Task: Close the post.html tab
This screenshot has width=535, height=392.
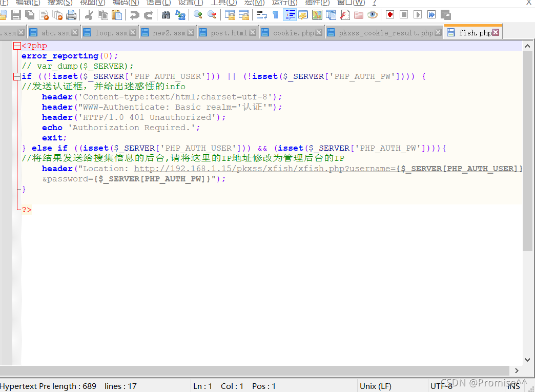Action: click(x=253, y=32)
